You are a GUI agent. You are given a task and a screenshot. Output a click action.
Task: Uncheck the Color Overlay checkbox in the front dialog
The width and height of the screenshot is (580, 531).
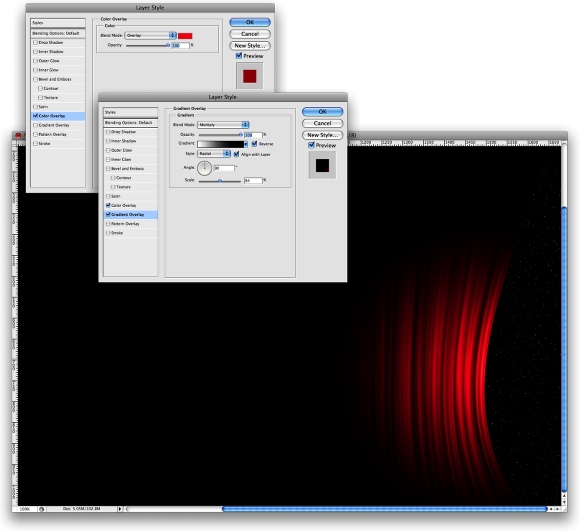[108, 205]
